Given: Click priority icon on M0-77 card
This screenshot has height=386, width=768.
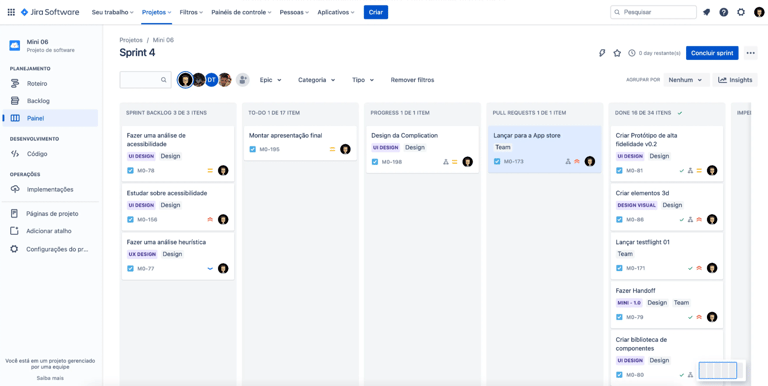Looking at the screenshot, I should [x=210, y=268].
